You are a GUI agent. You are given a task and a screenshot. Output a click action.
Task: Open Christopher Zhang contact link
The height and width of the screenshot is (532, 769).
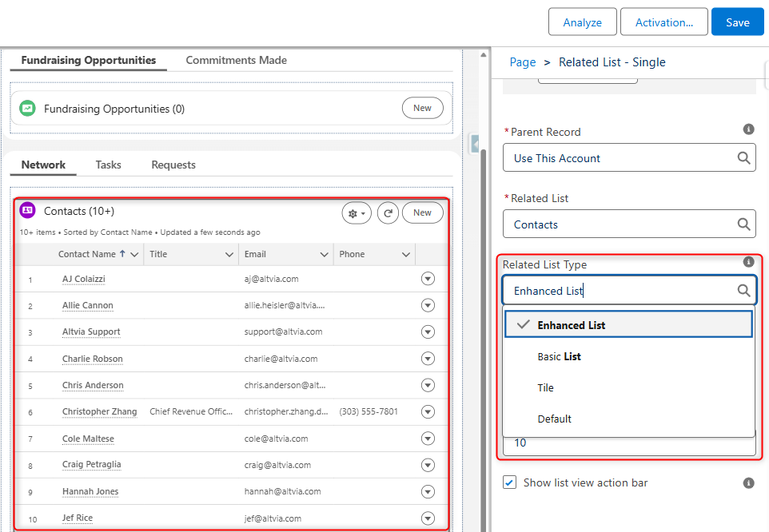point(99,412)
